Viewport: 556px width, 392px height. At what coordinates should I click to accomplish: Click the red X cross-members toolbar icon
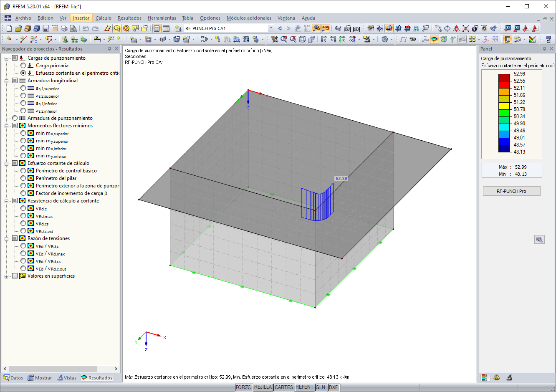466,28
